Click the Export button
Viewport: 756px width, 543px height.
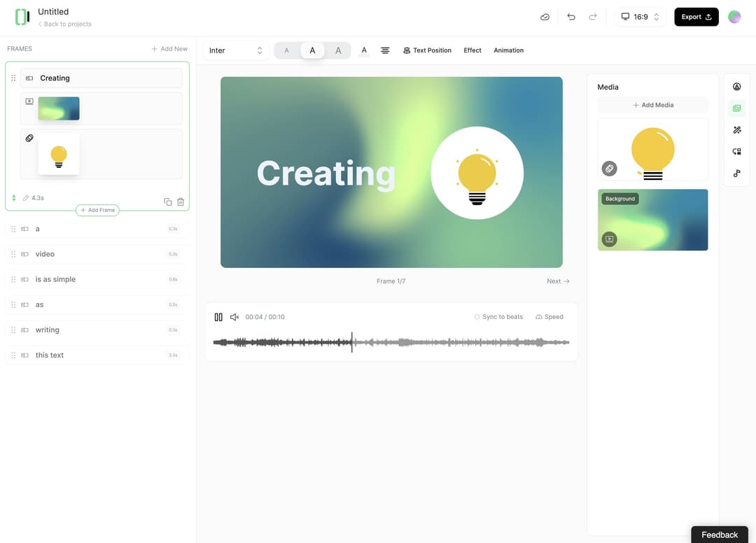696,16
